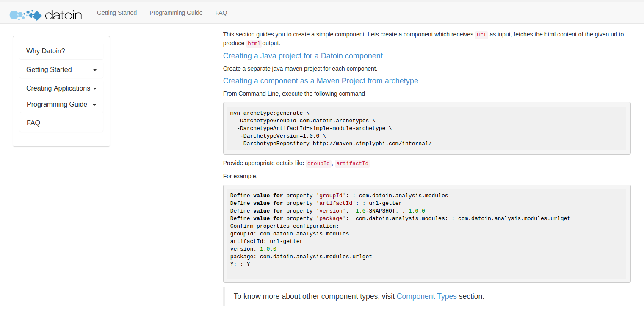
Task: Go to FAQ in top navbar
Action: [x=221, y=13]
